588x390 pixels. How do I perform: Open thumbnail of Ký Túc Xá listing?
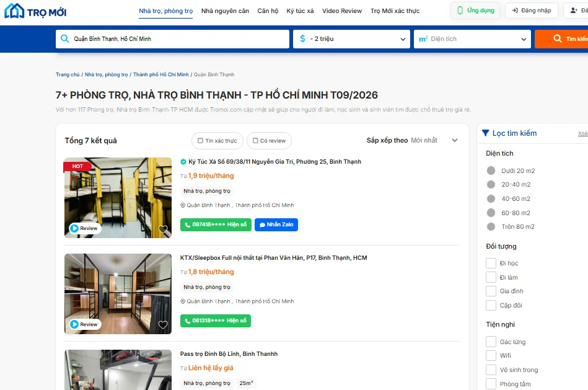[x=118, y=198]
